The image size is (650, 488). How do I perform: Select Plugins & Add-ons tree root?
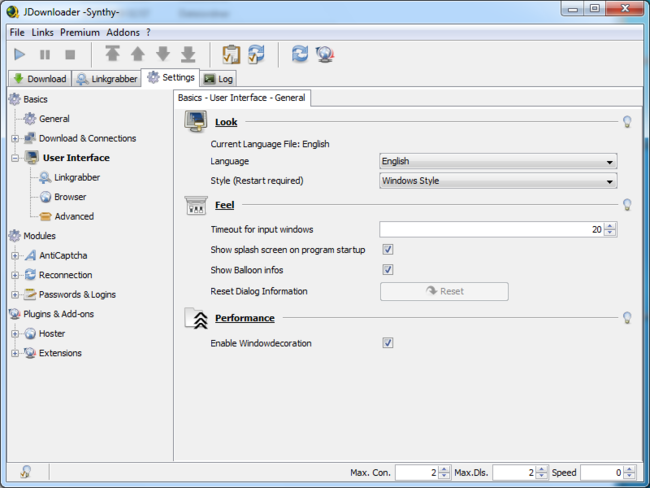click(51, 314)
